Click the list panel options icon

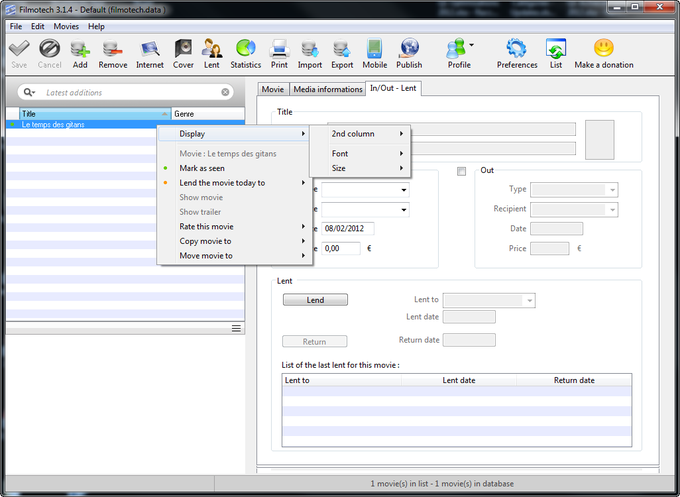(x=236, y=328)
